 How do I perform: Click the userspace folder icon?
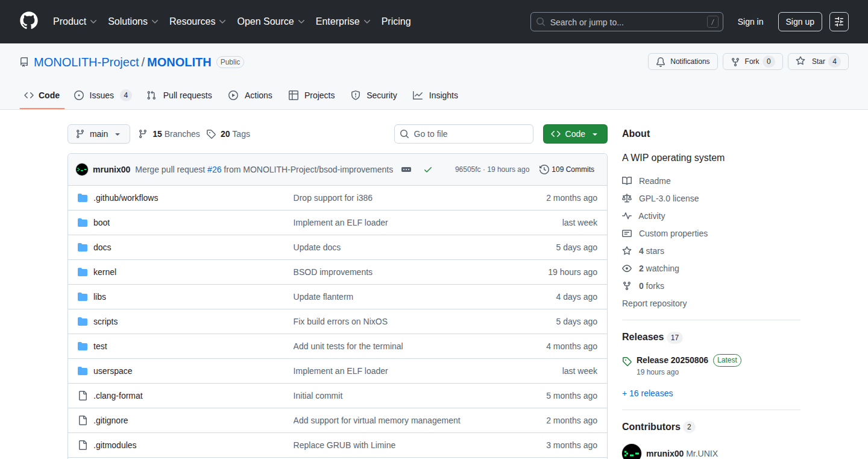(x=83, y=371)
